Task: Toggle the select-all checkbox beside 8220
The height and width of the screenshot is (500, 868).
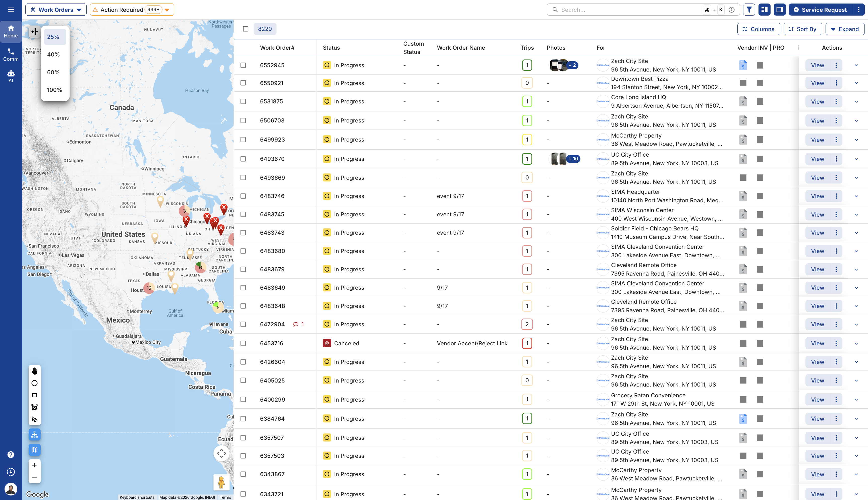Action: (x=245, y=29)
